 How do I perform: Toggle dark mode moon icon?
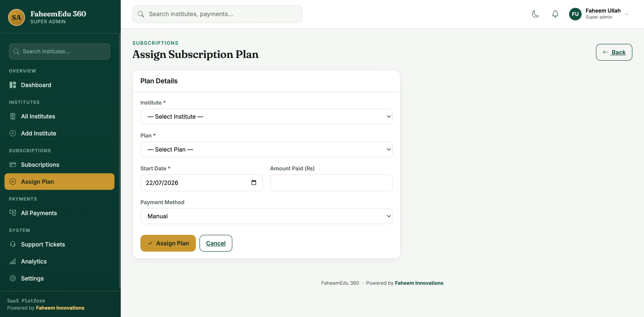535,14
